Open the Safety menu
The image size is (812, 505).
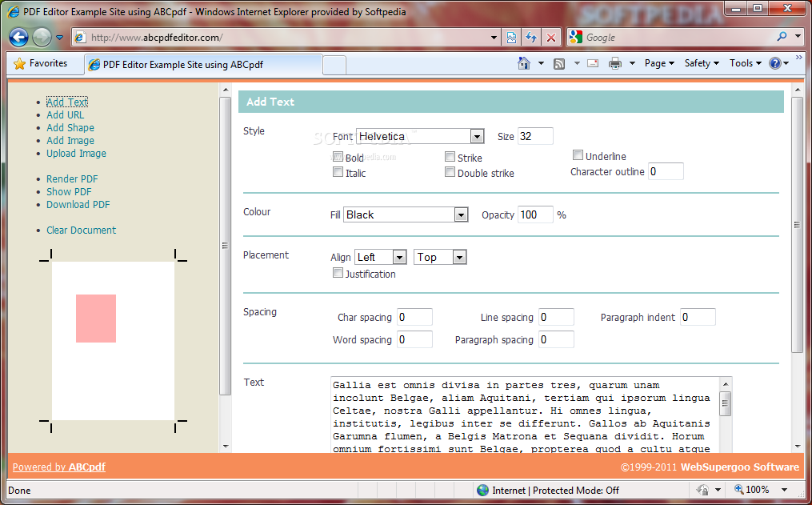tap(702, 63)
